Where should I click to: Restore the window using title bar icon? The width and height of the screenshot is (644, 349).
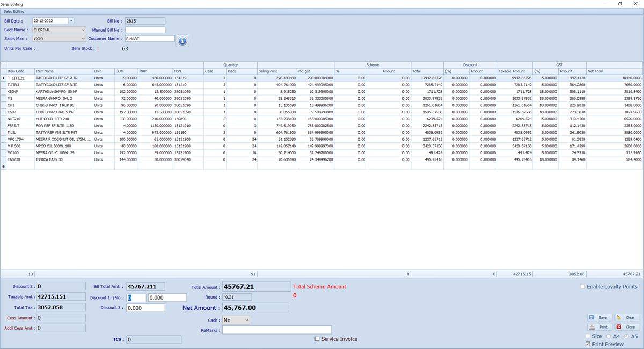point(620,4)
